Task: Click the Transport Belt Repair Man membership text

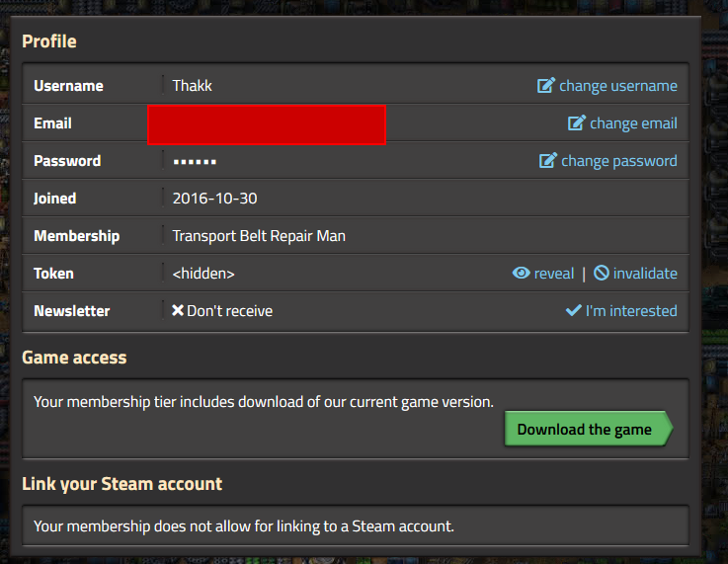Action: pyautogui.click(x=259, y=236)
